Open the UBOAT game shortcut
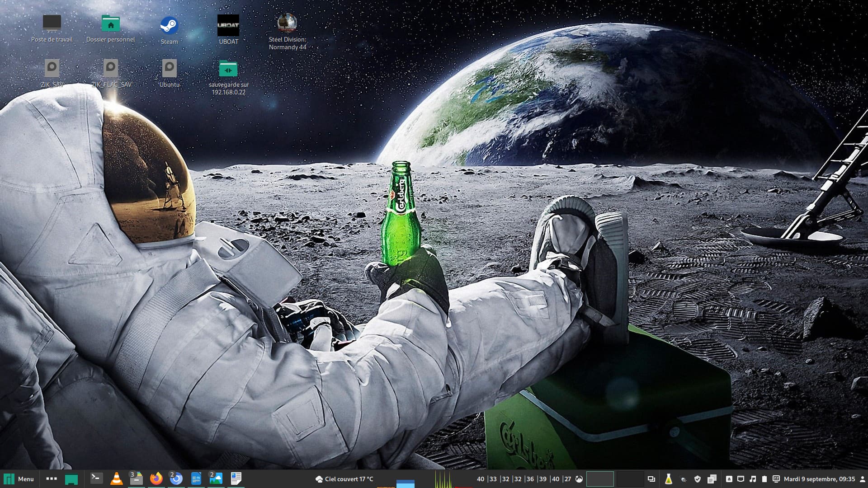The width and height of the screenshot is (868, 488). (228, 26)
